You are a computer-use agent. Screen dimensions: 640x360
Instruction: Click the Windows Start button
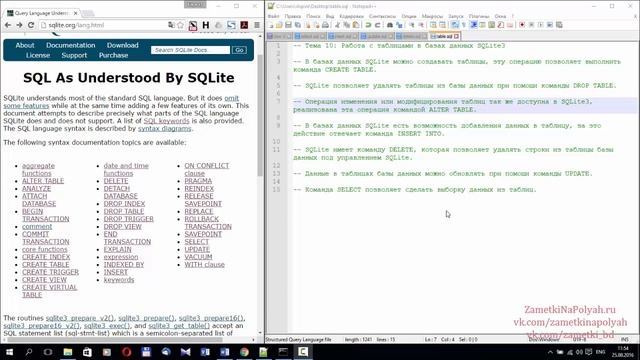point(9,352)
